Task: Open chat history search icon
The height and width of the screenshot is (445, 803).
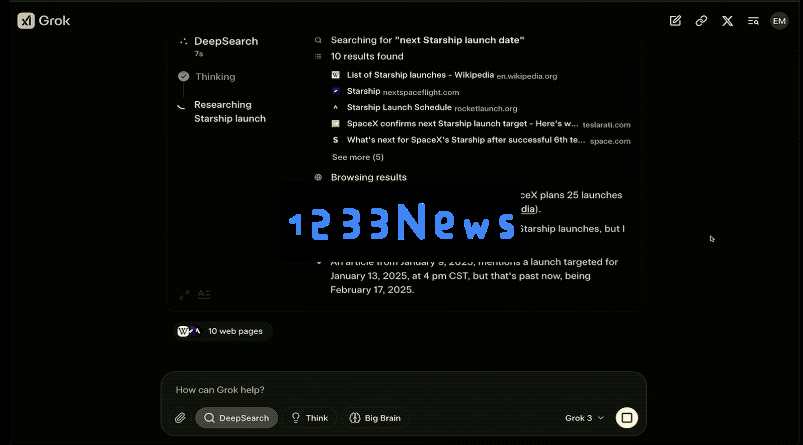Action: pos(753,20)
